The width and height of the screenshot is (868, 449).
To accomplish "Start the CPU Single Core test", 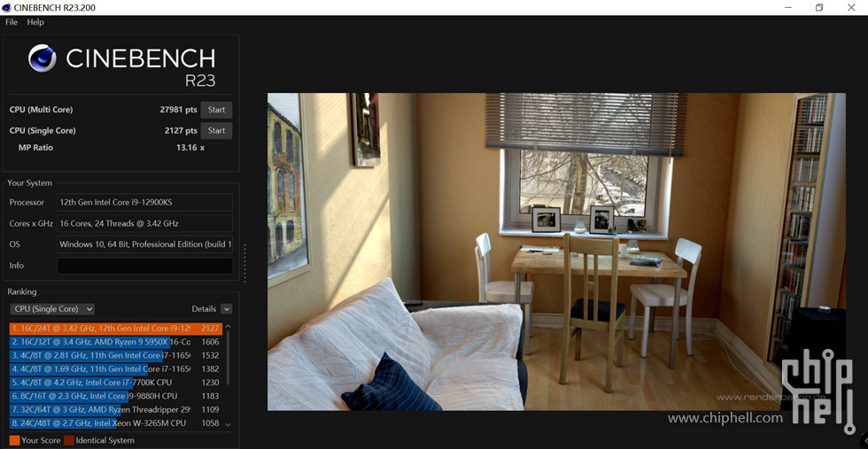I will (216, 131).
